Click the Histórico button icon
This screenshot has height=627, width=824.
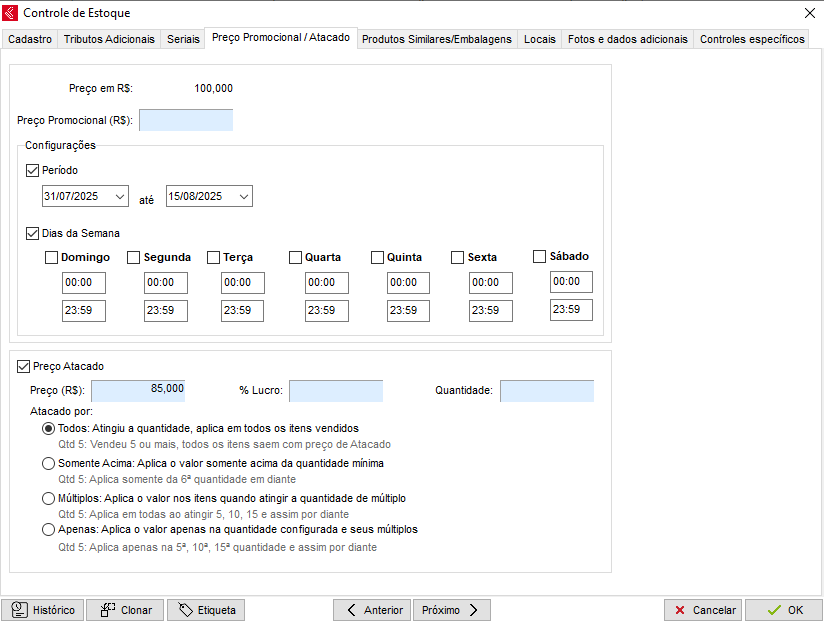(19, 610)
